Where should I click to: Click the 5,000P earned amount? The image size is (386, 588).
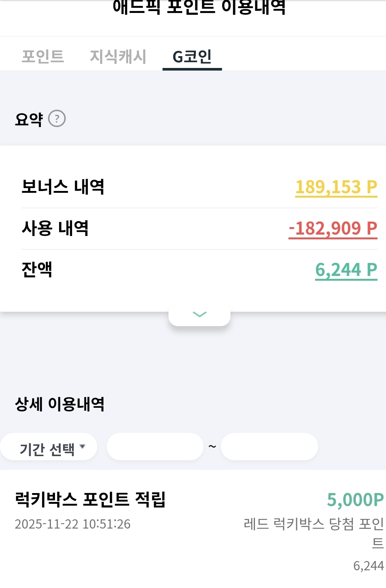coord(355,500)
